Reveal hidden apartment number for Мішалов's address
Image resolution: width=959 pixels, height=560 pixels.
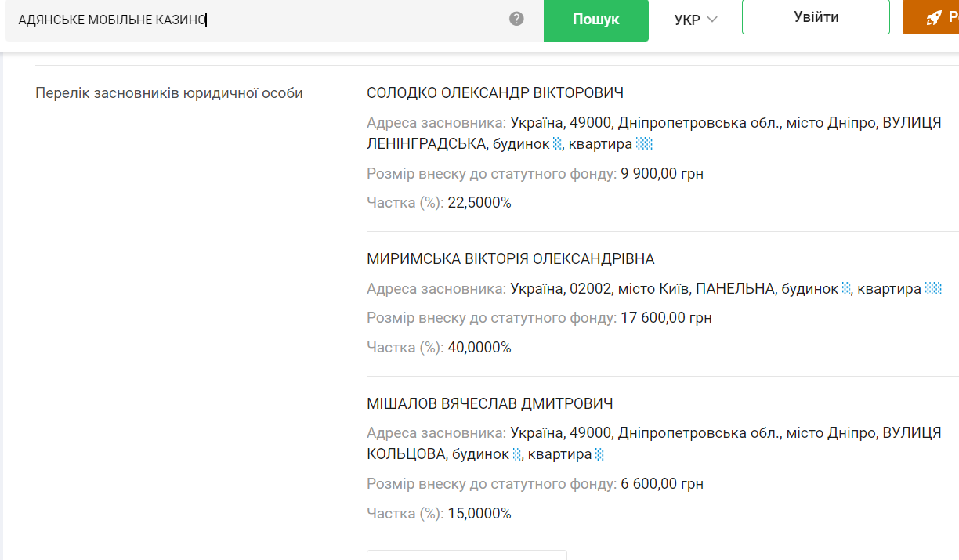tap(599, 455)
